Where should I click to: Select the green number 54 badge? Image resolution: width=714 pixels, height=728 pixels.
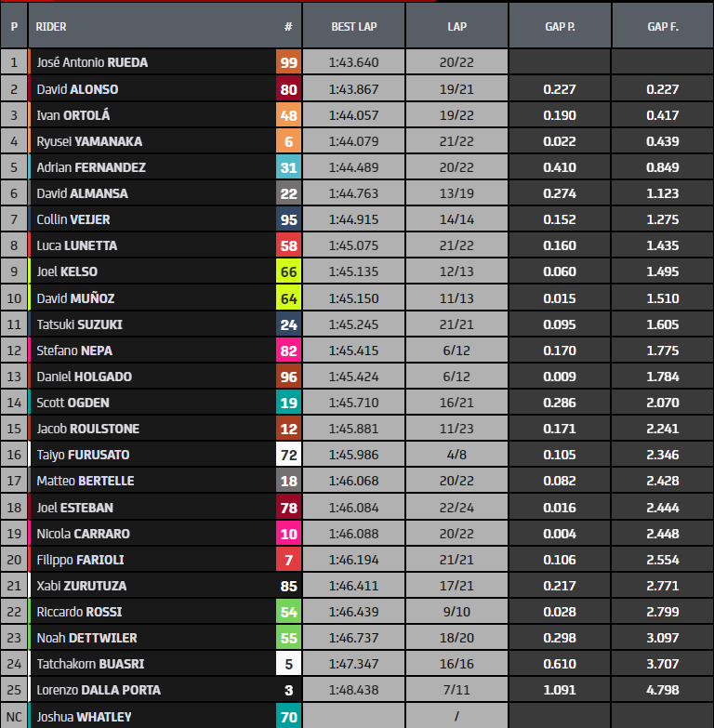click(288, 612)
